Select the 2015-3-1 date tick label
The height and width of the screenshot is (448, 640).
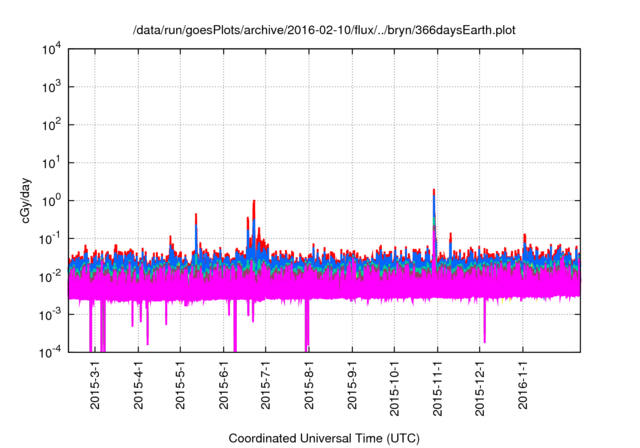(95, 384)
